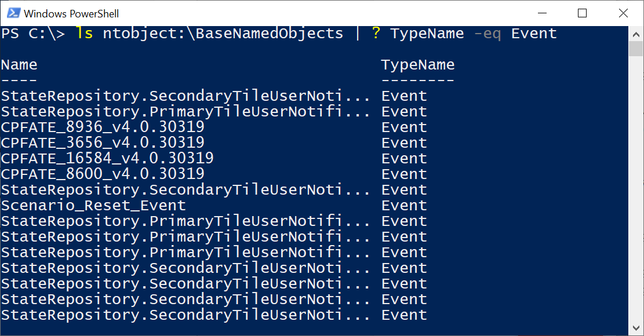This screenshot has width=644, height=336.
Task: Click the Name column header
Action: [19, 65]
